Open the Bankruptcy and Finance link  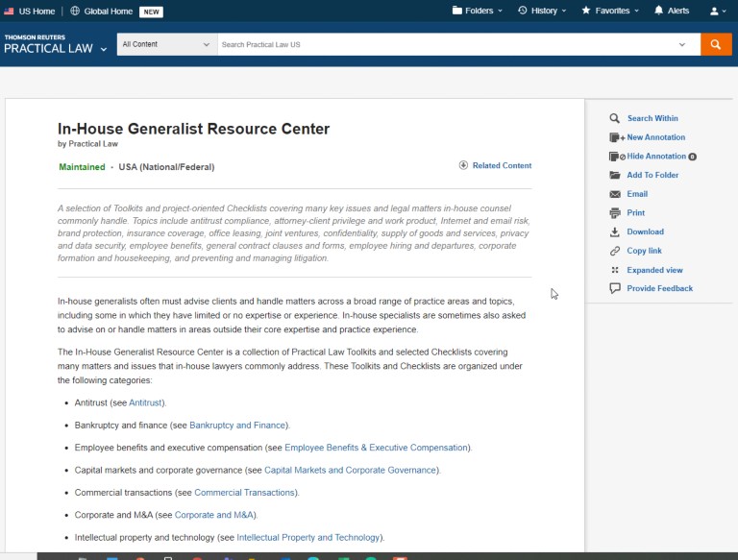pos(237,426)
